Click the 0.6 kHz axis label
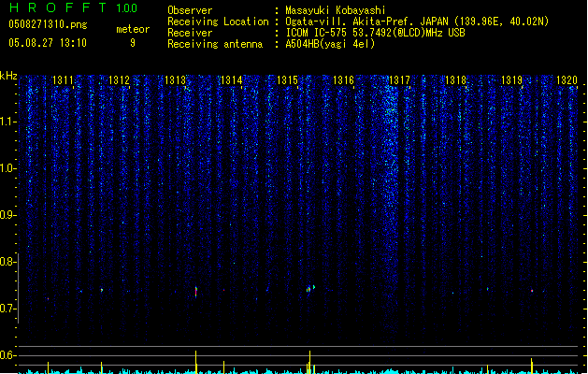Screen dimensions: 588x374 [x=7, y=355]
